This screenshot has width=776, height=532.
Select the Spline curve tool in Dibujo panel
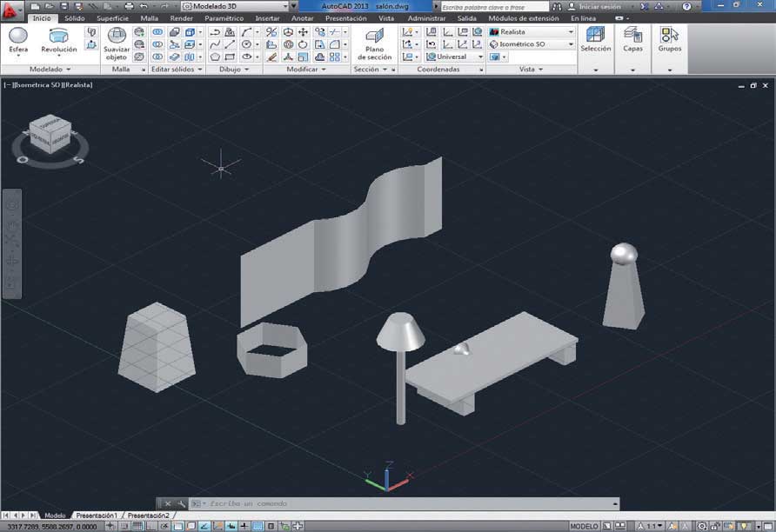pos(215,44)
